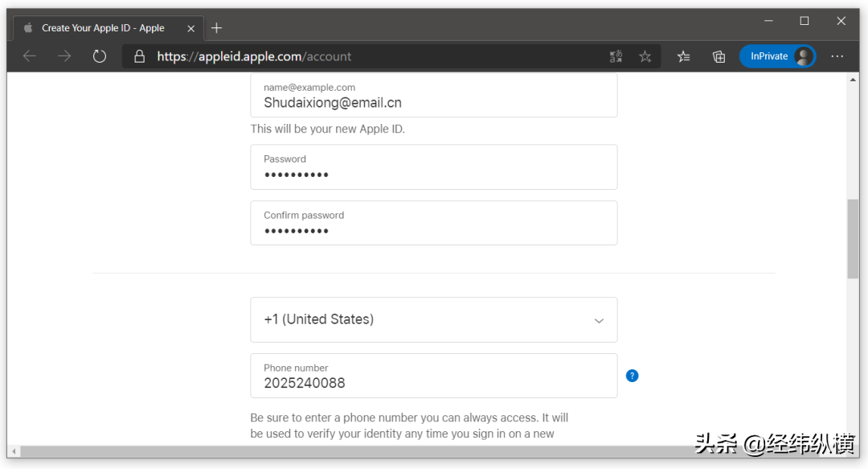
Task: Click the address bar URL
Action: 254,56
